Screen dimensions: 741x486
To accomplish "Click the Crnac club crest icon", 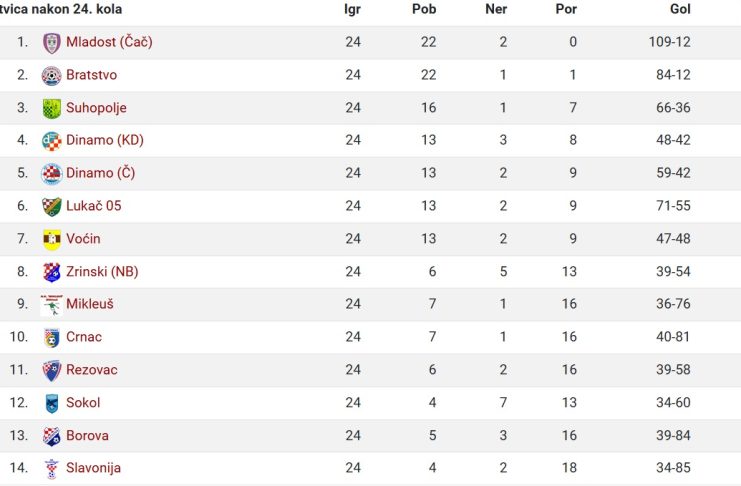I will coord(52,338).
